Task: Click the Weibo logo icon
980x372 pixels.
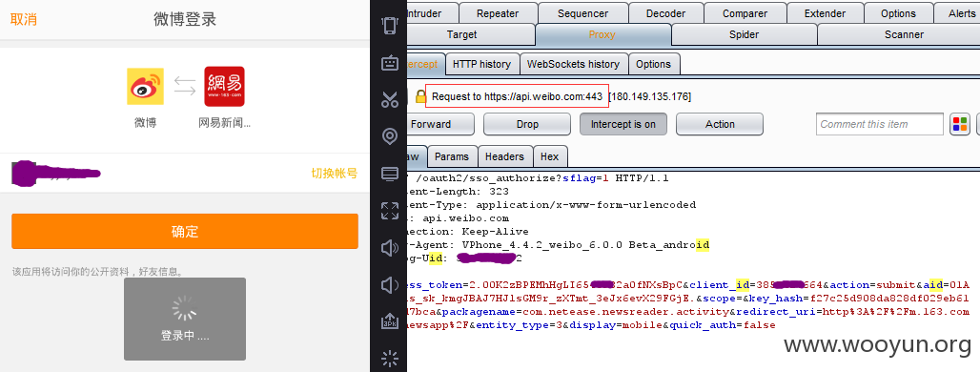Action: (146, 86)
